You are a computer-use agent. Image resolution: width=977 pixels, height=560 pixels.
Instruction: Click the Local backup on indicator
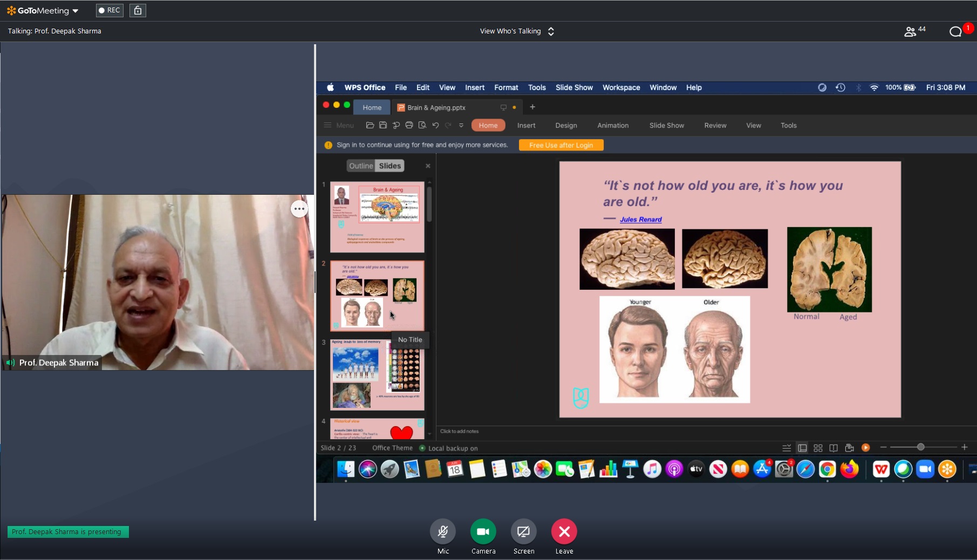click(448, 448)
